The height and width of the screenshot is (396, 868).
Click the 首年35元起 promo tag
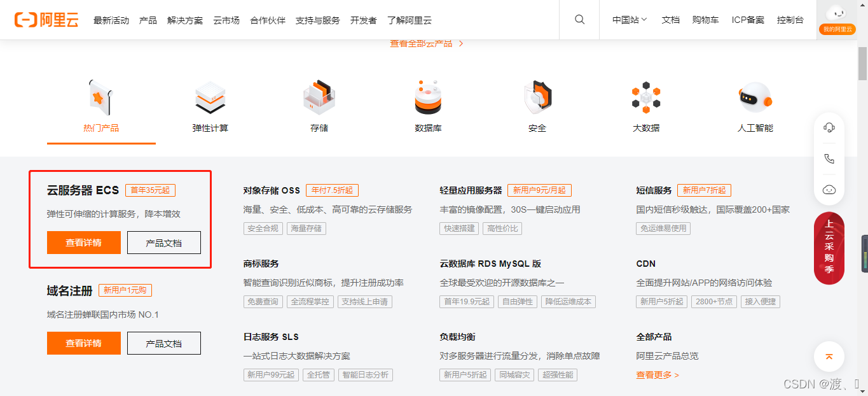(x=151, y=190)
